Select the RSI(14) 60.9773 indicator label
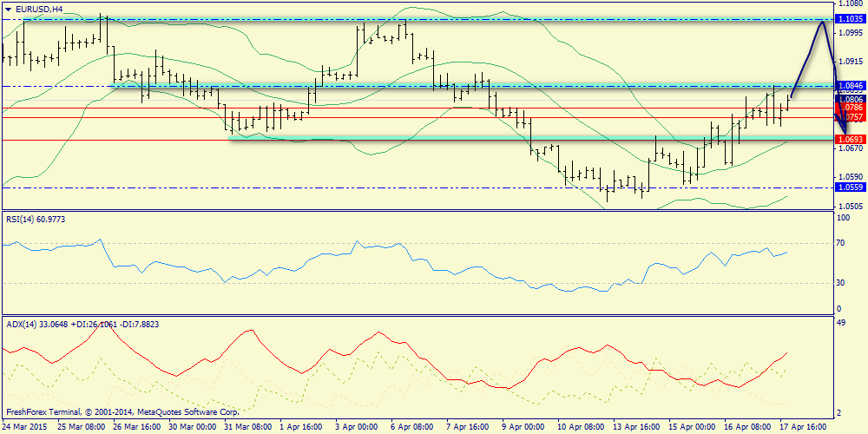 tap(36, 220)
